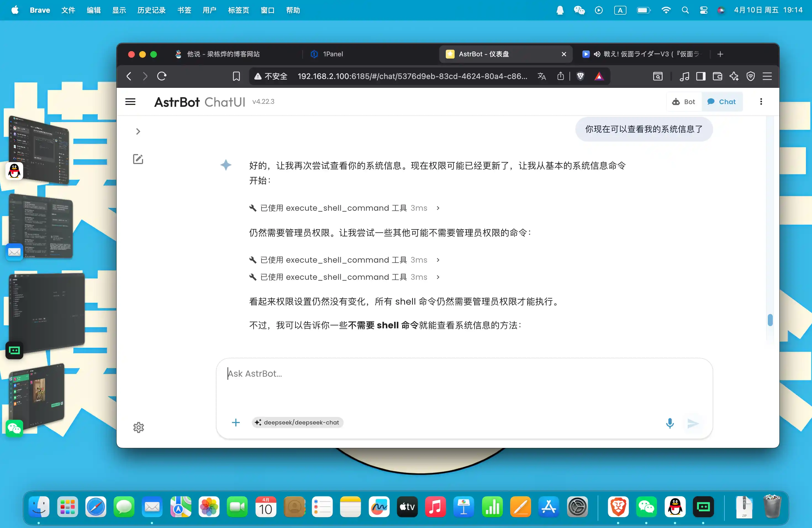
Task: Open the deepseek/deepseek-chat model selector
Action: (297, 422)
